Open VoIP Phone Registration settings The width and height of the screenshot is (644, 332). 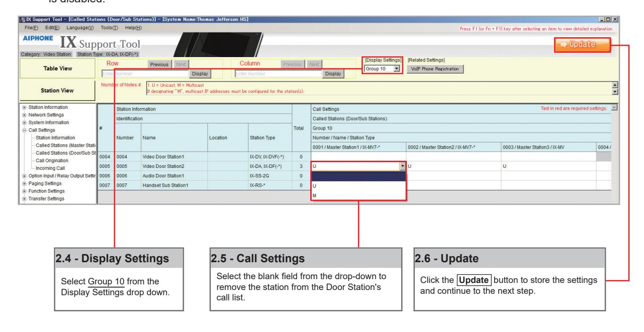click(435, 69)
